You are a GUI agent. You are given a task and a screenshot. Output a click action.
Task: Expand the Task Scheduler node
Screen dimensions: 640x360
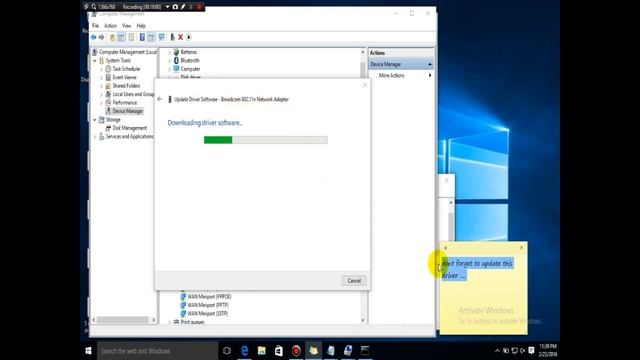click(x=102, y=69)
